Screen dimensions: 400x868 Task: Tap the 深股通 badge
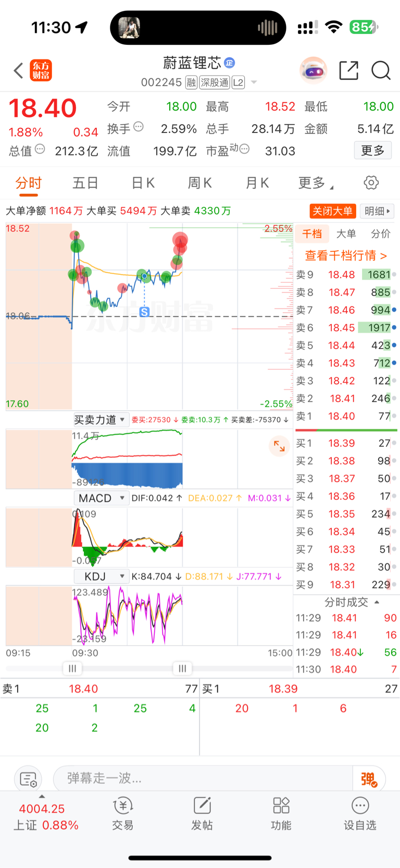[215, 82]
